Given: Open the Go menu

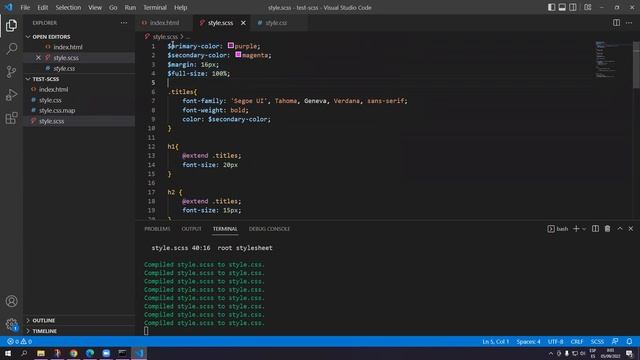Looking at the screenshot, I should pyautogui.click(x=113, y=7).
